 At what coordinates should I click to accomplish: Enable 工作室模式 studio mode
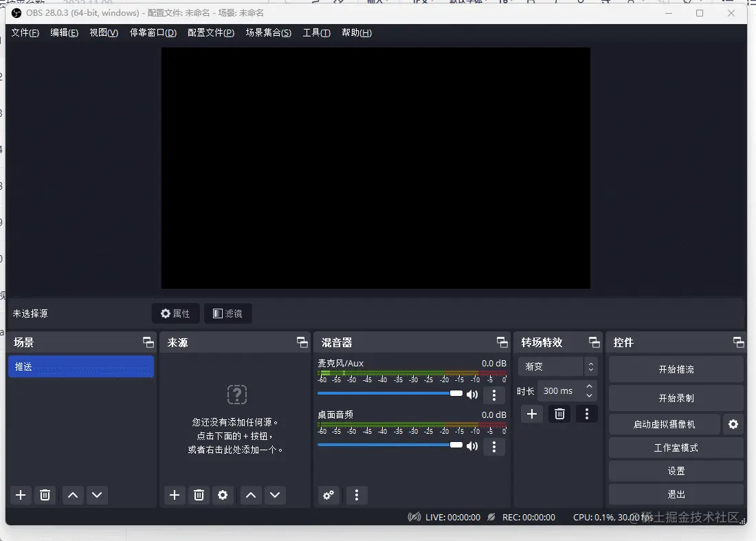click(676, 448)
